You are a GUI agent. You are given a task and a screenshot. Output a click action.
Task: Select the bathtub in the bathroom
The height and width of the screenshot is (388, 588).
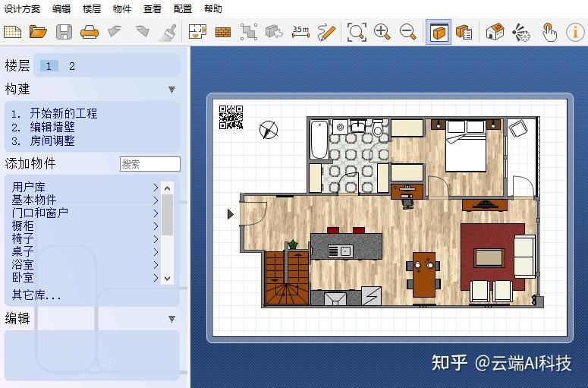point(319,140)
